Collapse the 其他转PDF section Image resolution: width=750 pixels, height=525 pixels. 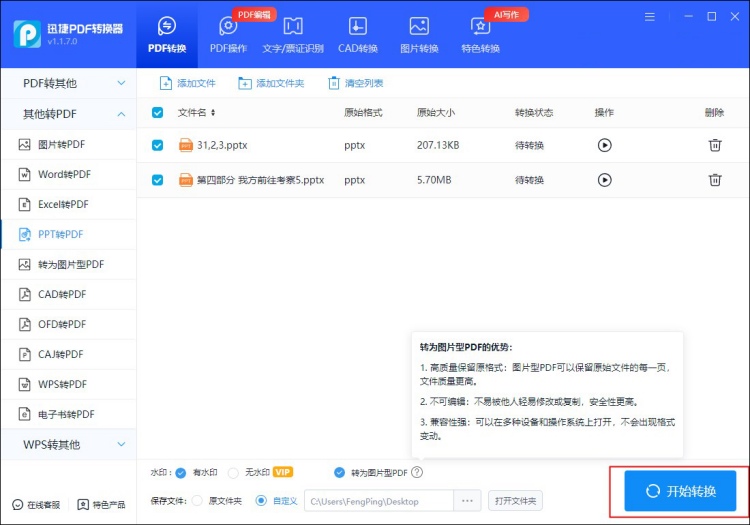tap(68, 114)
